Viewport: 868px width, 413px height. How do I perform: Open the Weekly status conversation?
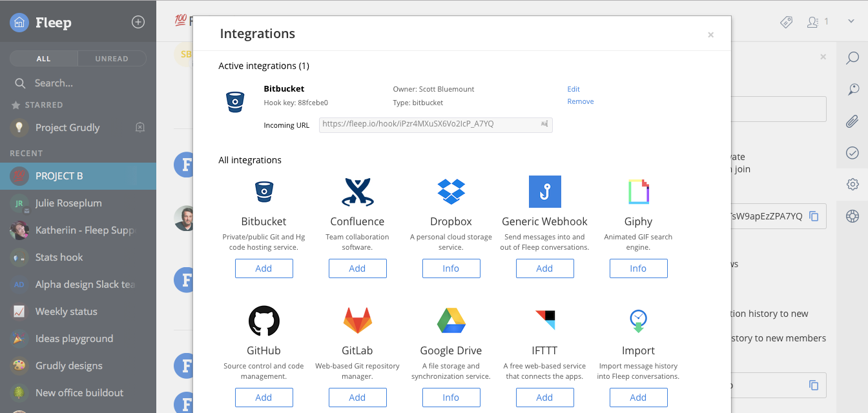tap(78, 312)
